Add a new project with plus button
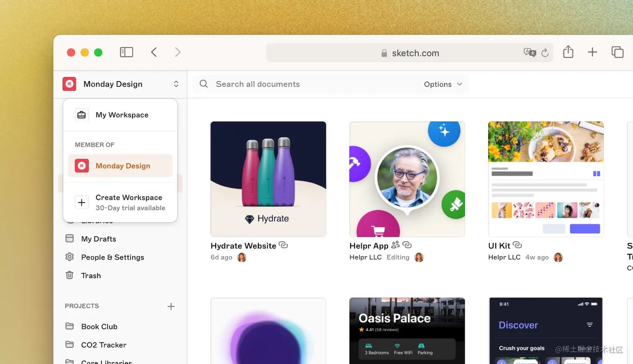This screenshot has height=364, width=633. click(171, 306)
